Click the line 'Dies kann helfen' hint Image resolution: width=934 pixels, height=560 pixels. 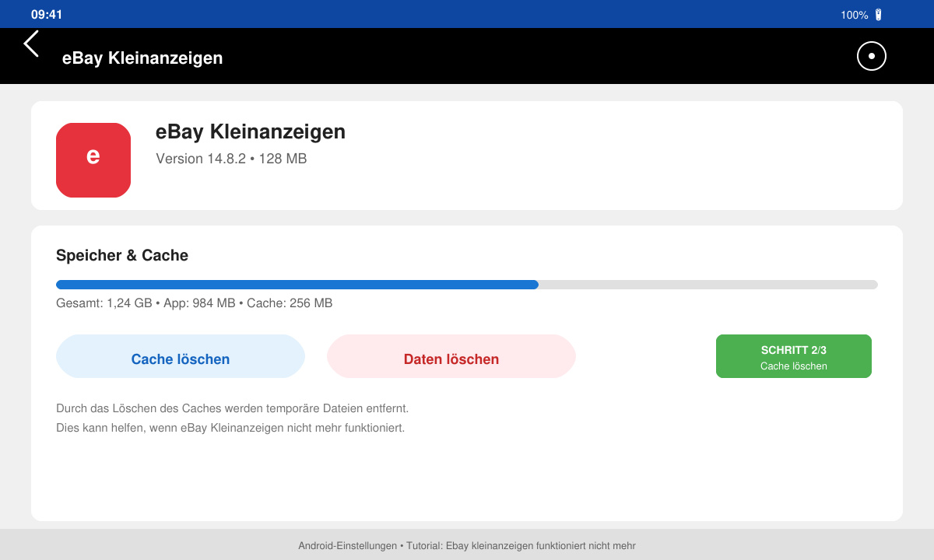coord(230,428)
